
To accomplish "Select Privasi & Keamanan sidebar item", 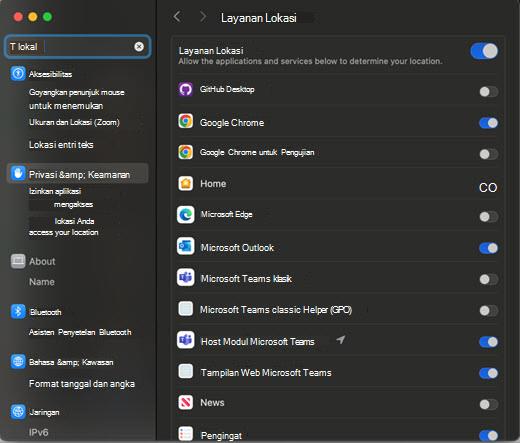I will (x=77, y=174).
